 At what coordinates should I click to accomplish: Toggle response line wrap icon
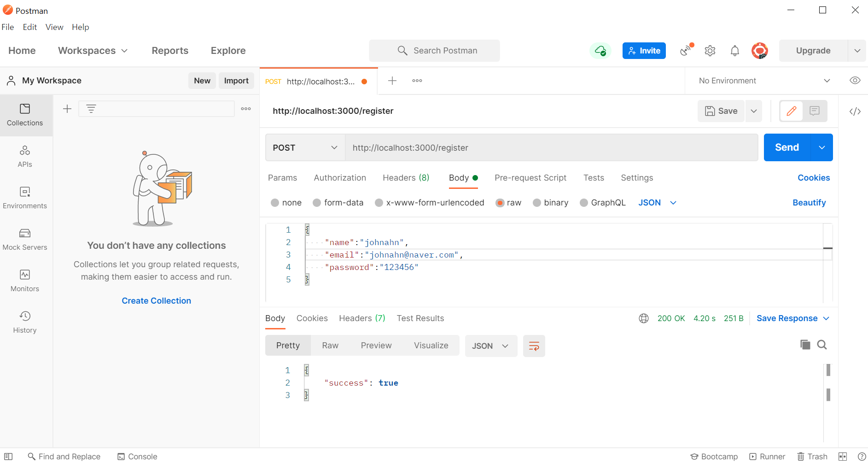(534, 346)
